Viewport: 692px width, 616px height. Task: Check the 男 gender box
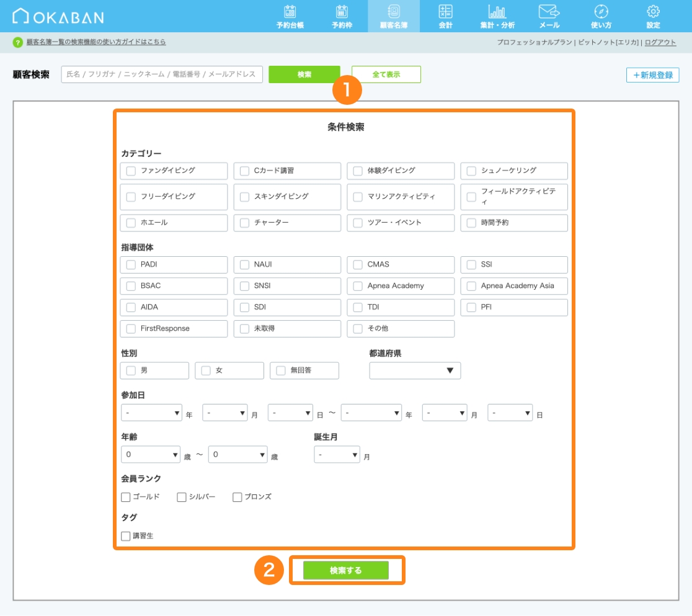[131, 370]
